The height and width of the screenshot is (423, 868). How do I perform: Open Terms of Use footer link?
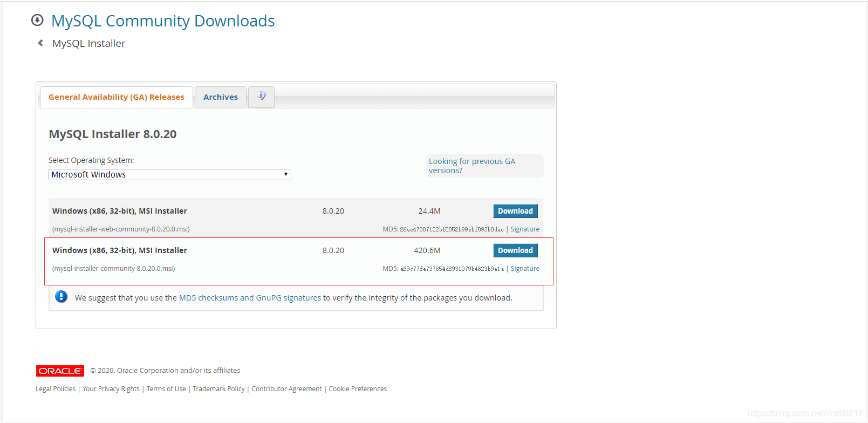[166, 389]
